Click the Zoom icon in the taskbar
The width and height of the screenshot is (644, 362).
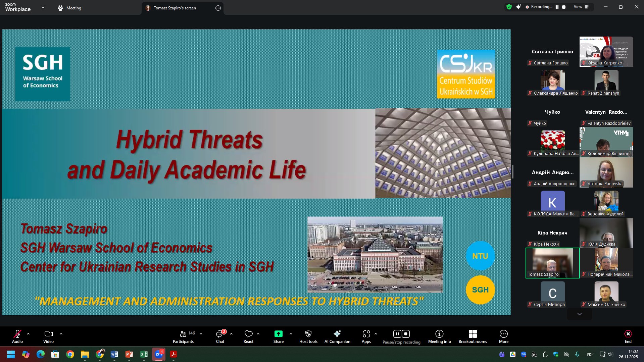click(159, 354)
